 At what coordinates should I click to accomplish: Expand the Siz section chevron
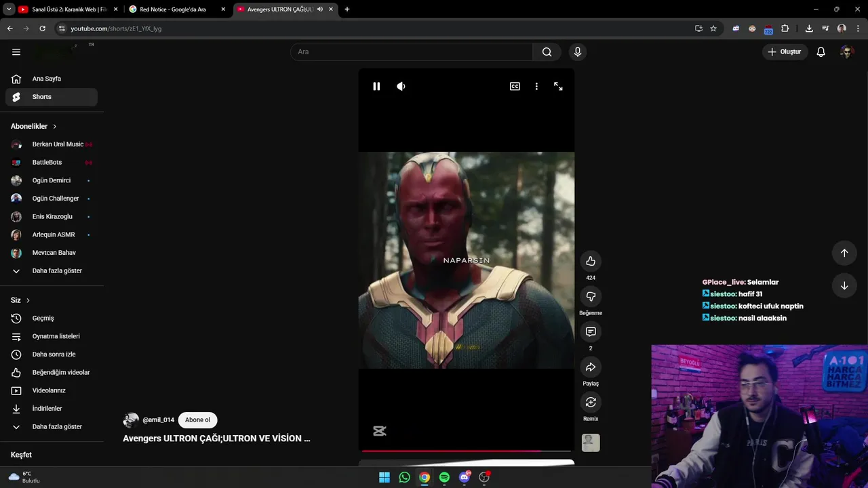click(28, 300)
